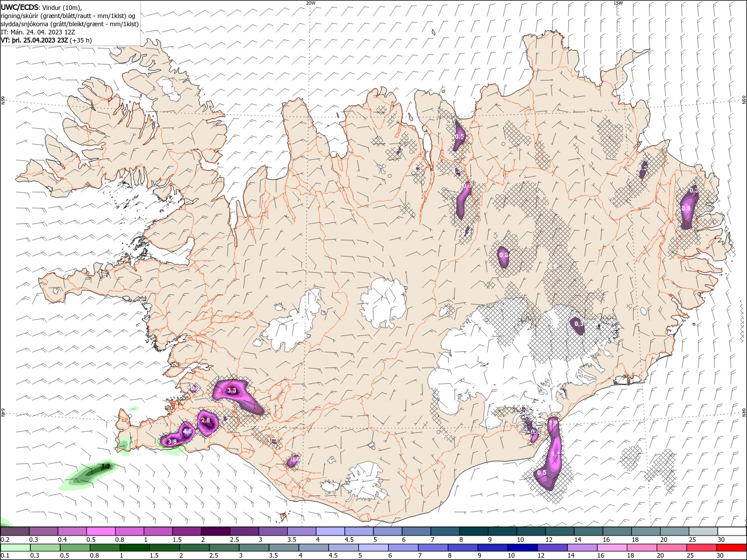Select the 20 pink swatch in lower scale
The image size is (747, 560).
click(x=672, y=548)
